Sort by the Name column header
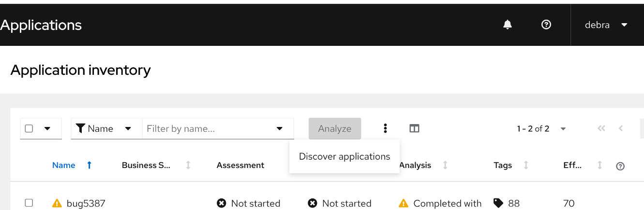The image size is (644, 210). coord(64,165)
